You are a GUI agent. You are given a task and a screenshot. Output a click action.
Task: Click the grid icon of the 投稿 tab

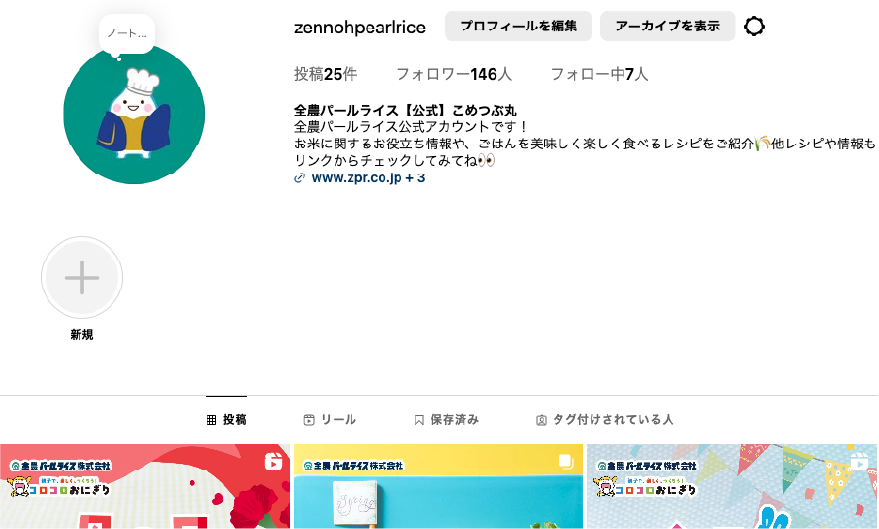[211, 420]
